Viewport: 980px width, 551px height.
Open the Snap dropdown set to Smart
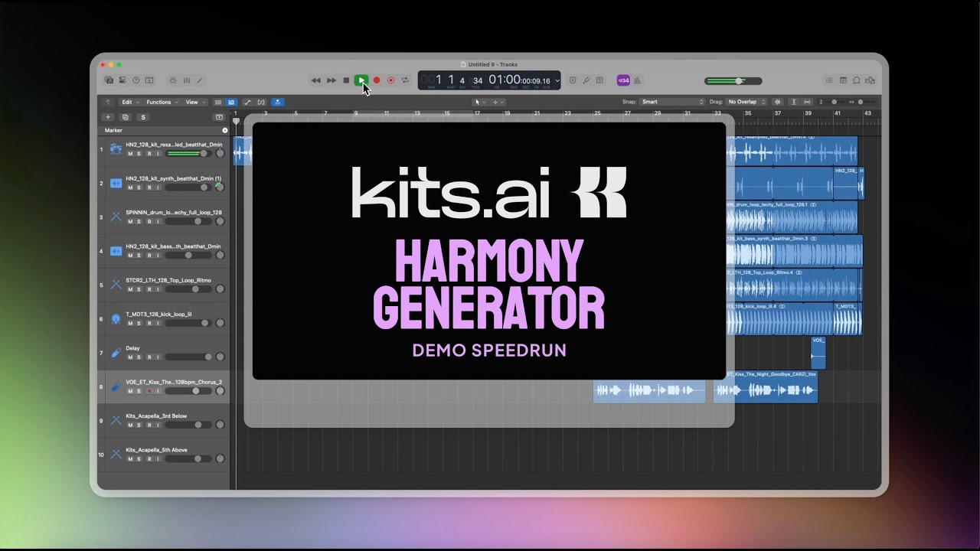coord(672,102)
